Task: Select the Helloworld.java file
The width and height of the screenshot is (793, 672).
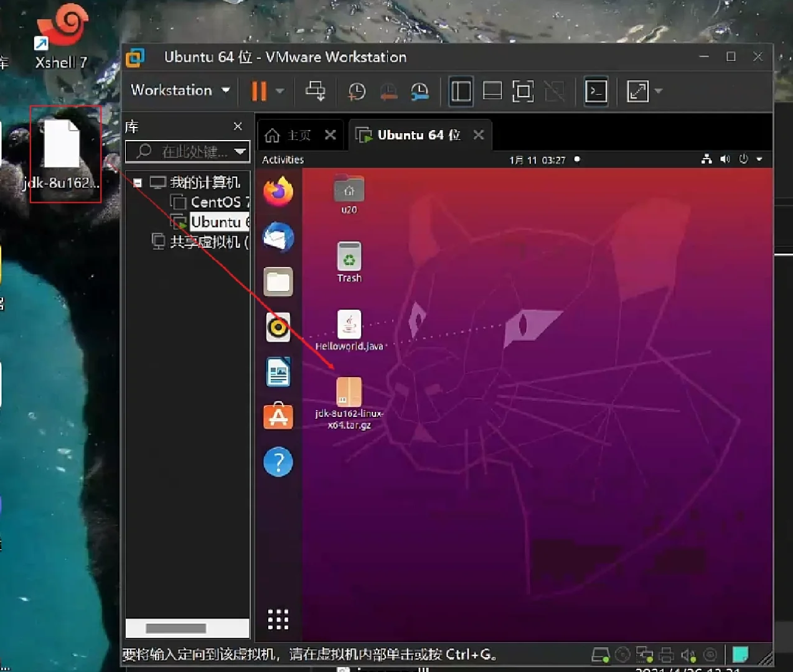Action: (349, 330)
